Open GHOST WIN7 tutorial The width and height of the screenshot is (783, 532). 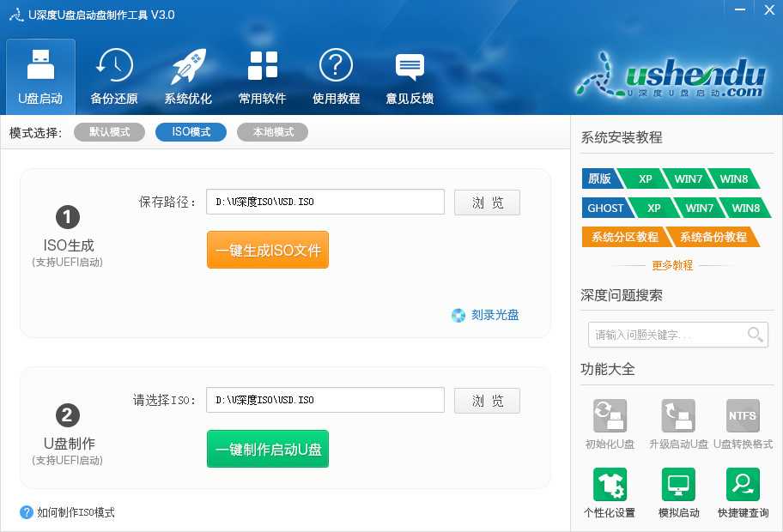pos(699,208)
